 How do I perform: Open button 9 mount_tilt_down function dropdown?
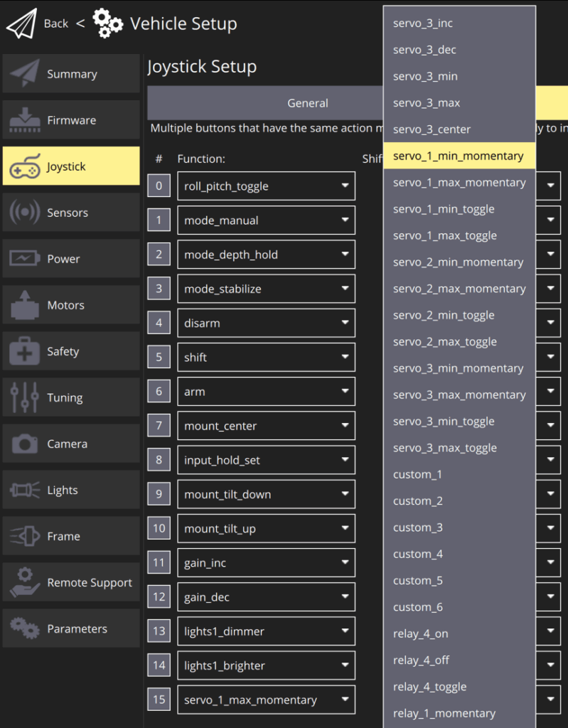pyautogui.click(x=266, y=494)
